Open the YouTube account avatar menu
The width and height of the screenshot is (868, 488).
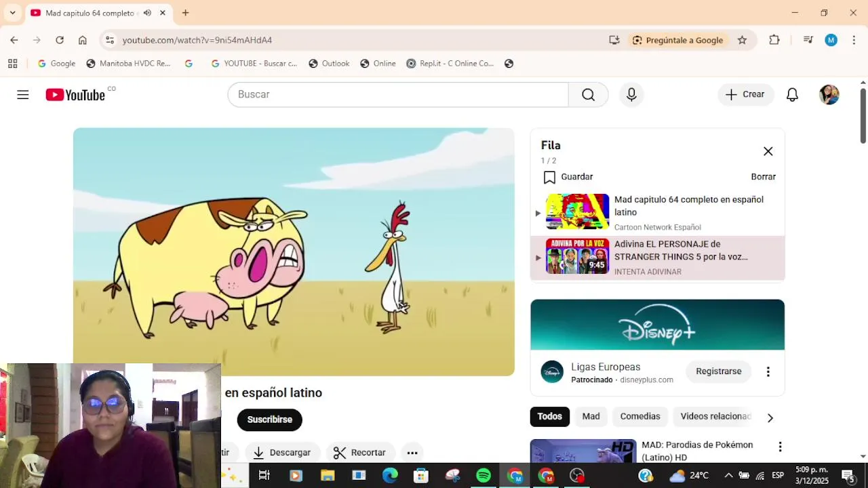pyautogui.click(x=829, y=95)
